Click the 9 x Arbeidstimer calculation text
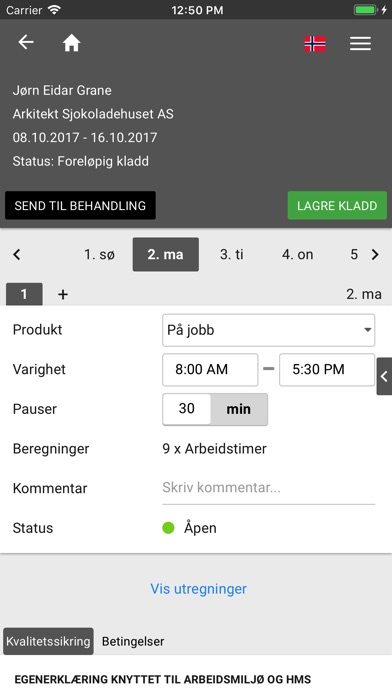The height and width of the screenshot is (696, 392). coord(214,448)
